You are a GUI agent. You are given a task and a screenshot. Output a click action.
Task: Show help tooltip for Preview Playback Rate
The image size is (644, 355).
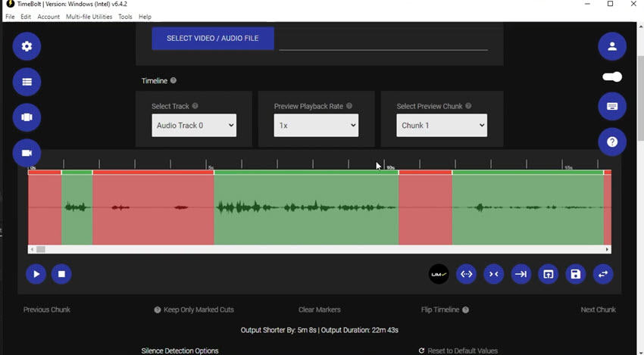pos(349,106)
